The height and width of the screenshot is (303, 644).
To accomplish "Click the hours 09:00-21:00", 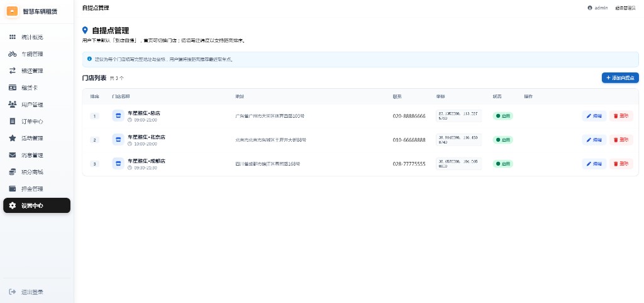I will [145, 120].
